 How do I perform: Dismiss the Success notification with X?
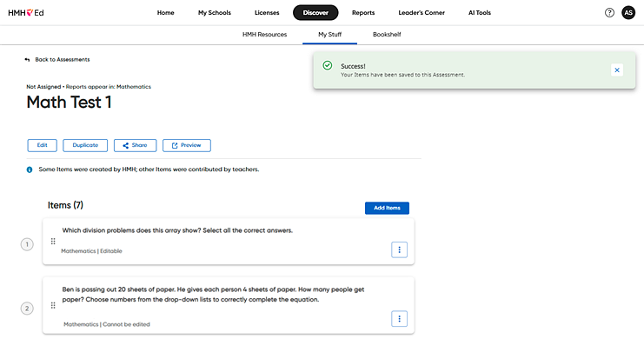[617, 70]
